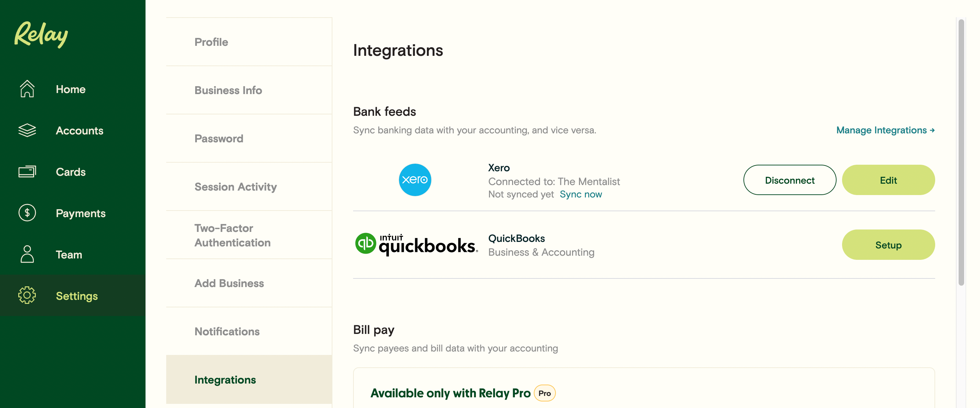
Task: Disconnect the Xero integration
Action: pos(789,180)
